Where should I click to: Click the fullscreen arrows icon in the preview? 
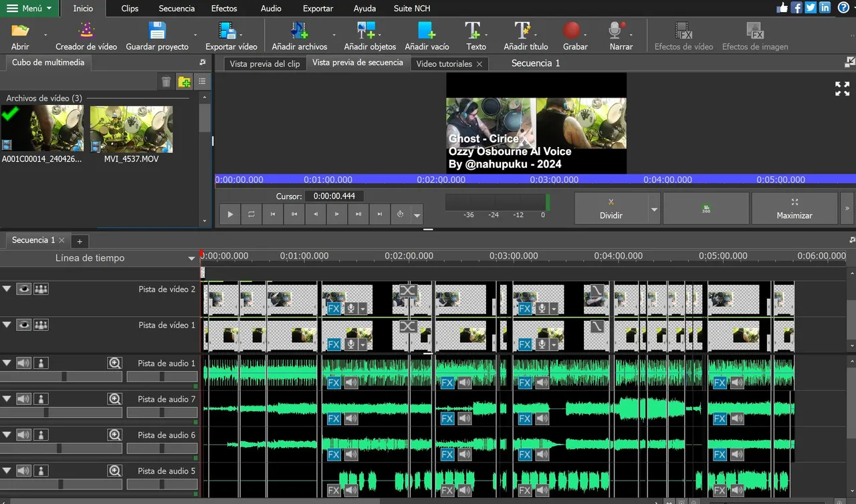(x=842, y=89)
